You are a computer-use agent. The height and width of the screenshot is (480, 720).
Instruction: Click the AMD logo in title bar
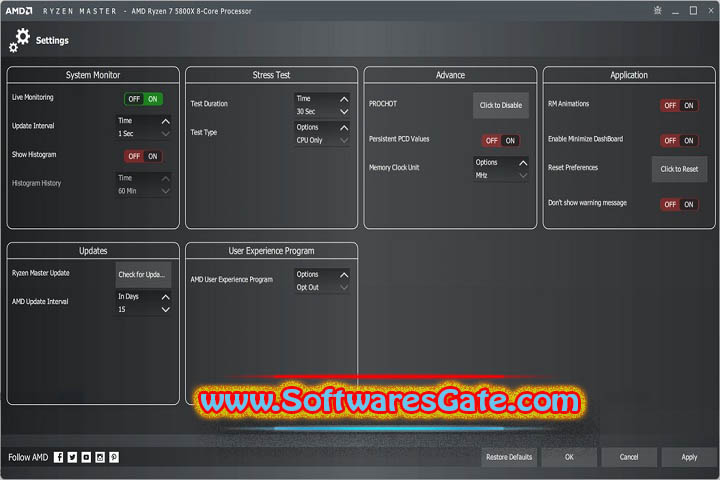tap(19, 11)
